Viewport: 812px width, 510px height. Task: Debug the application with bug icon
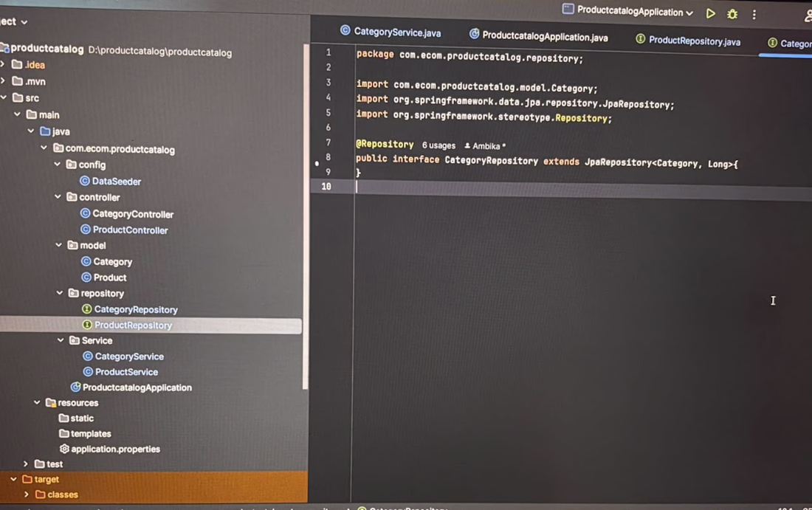[732, 15]
